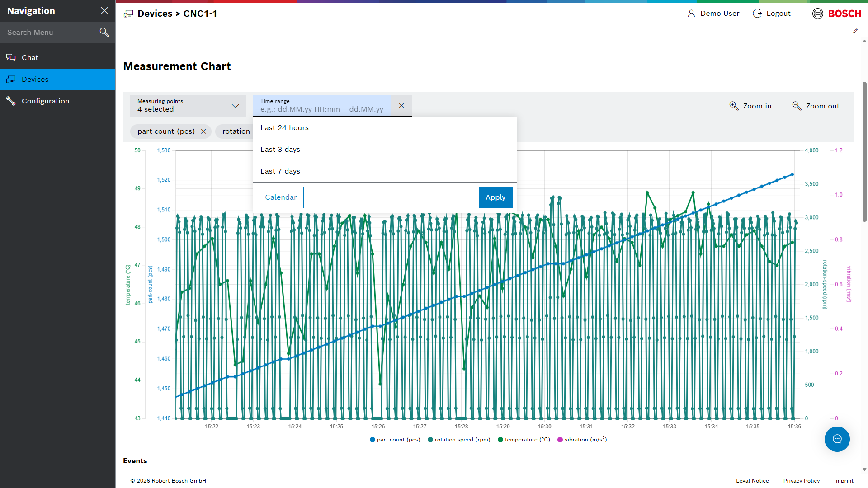Click the edit pencil icon

(x=854, y=31)
